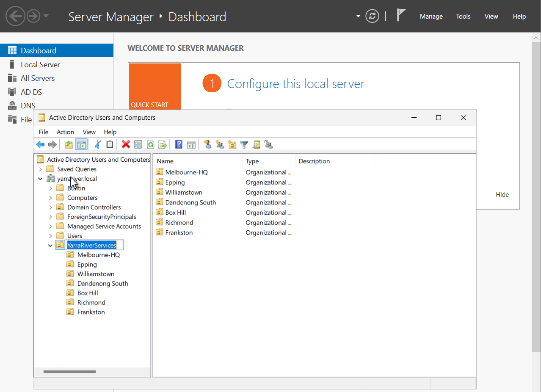The width and height of the screenshot is (541, 392).
Task: Open DNS in the Server Manager sidebar
Action: [x=57, y=105]
